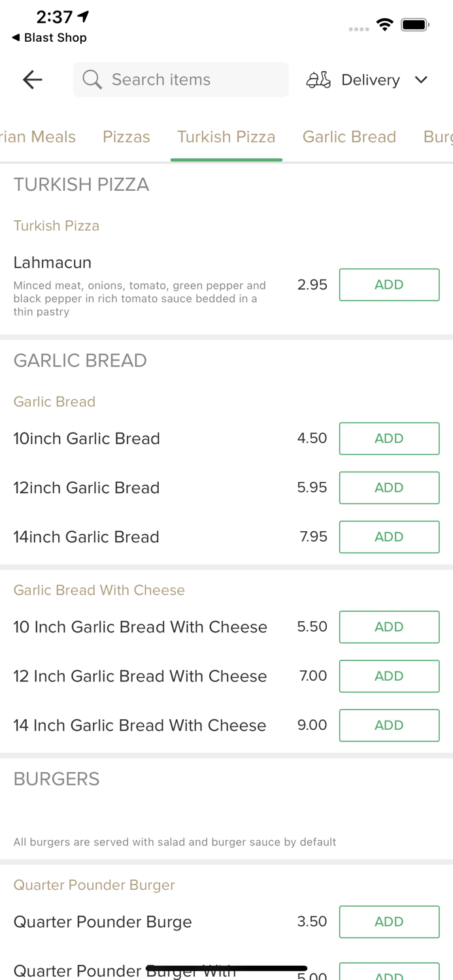The image size is (453, 980).
Task: Tap the search magnifier icon
Action: 92,80
